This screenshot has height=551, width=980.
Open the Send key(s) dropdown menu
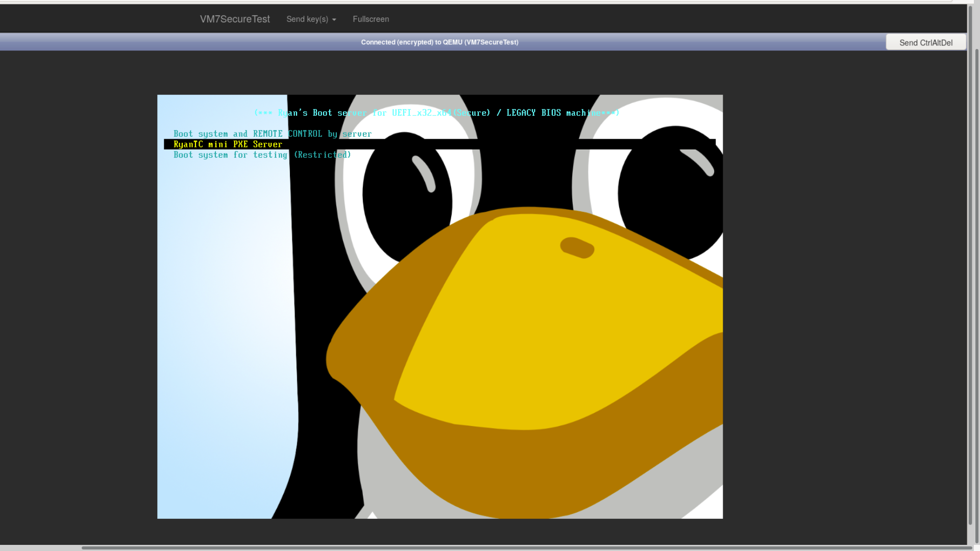[311, 19]
